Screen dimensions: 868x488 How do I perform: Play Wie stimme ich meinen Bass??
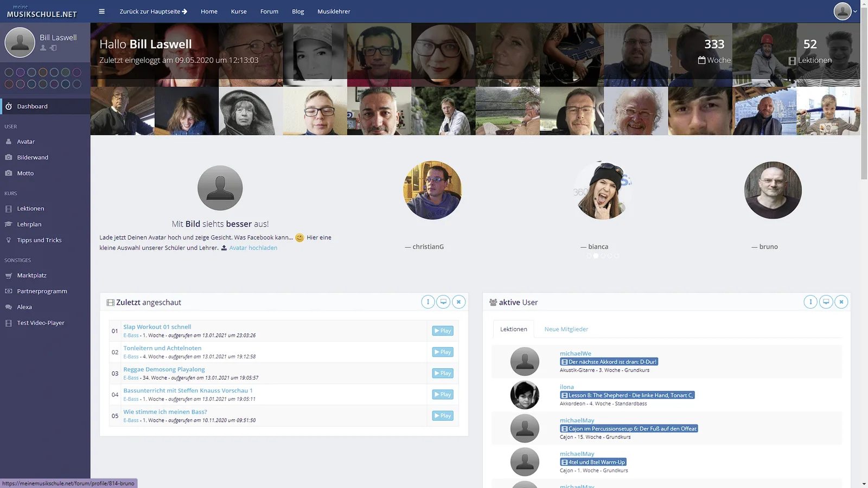443,416
